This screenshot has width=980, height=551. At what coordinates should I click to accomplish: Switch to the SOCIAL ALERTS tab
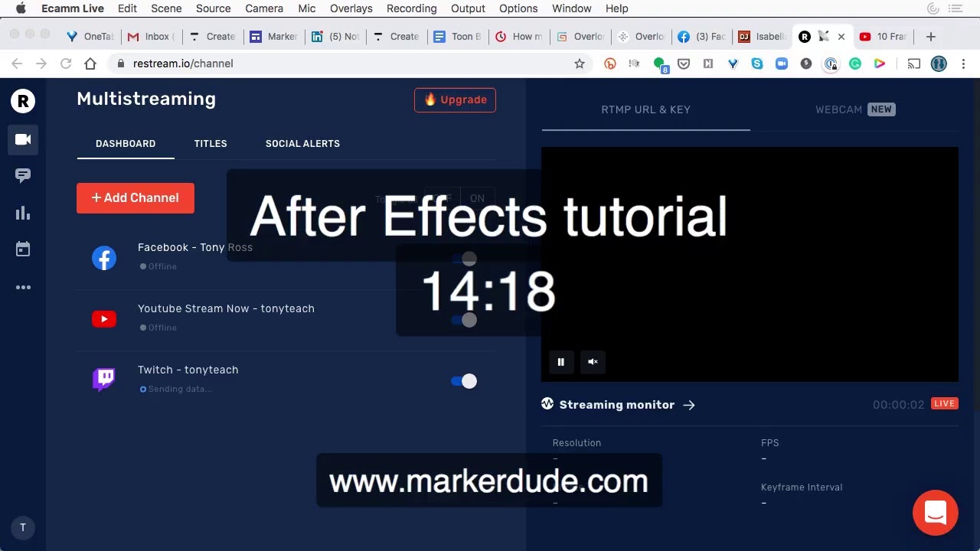pos(302,144)
